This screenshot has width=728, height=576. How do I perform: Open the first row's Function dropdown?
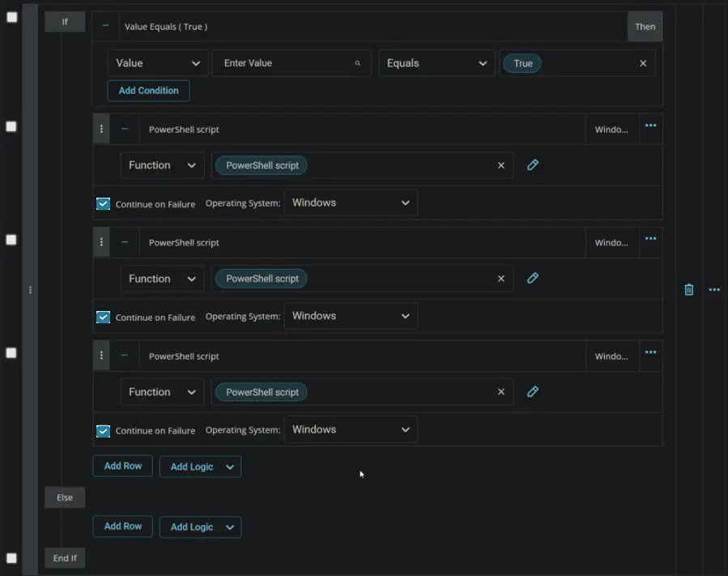pyautogui.click(x=162, y=165)
